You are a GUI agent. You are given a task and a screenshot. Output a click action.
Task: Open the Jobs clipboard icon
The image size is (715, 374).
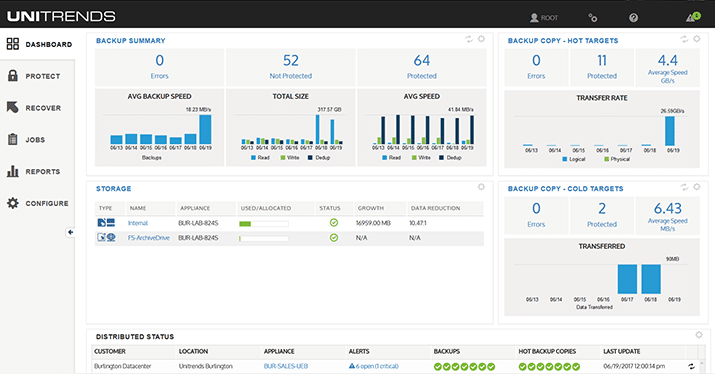13,139
